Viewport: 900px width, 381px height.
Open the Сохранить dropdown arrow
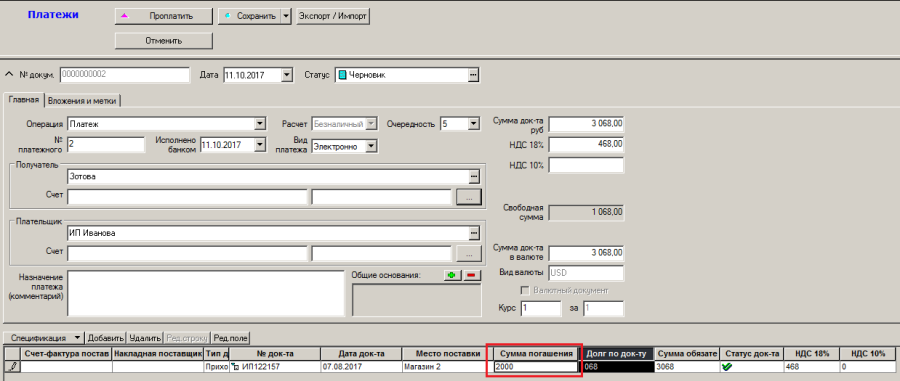tap(287, 16)
